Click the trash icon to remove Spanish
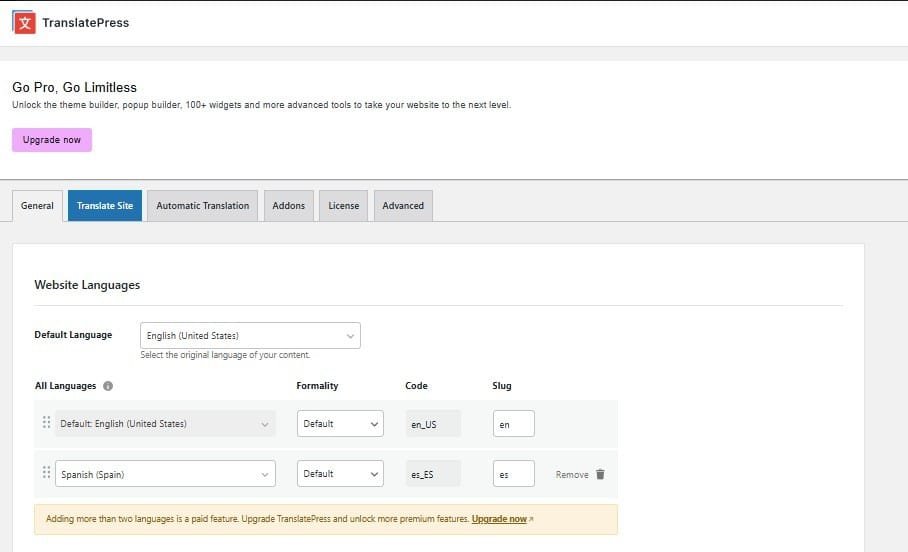This screenshot has width=908, height=552. 600,474
